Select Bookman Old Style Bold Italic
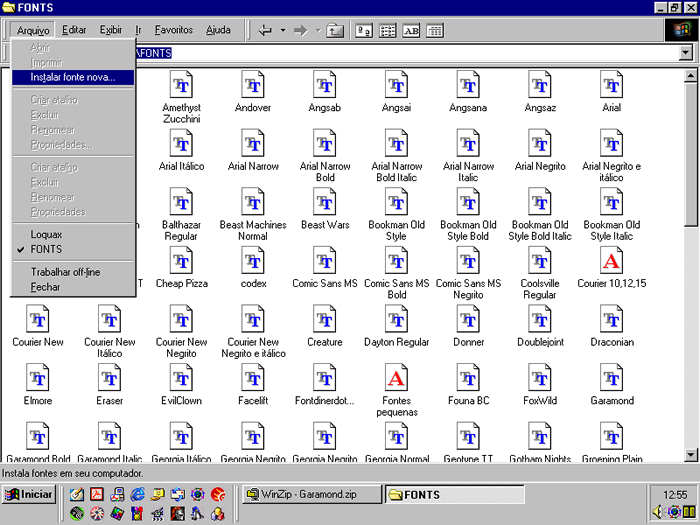The image size is (700, 525). pos(540,202)
